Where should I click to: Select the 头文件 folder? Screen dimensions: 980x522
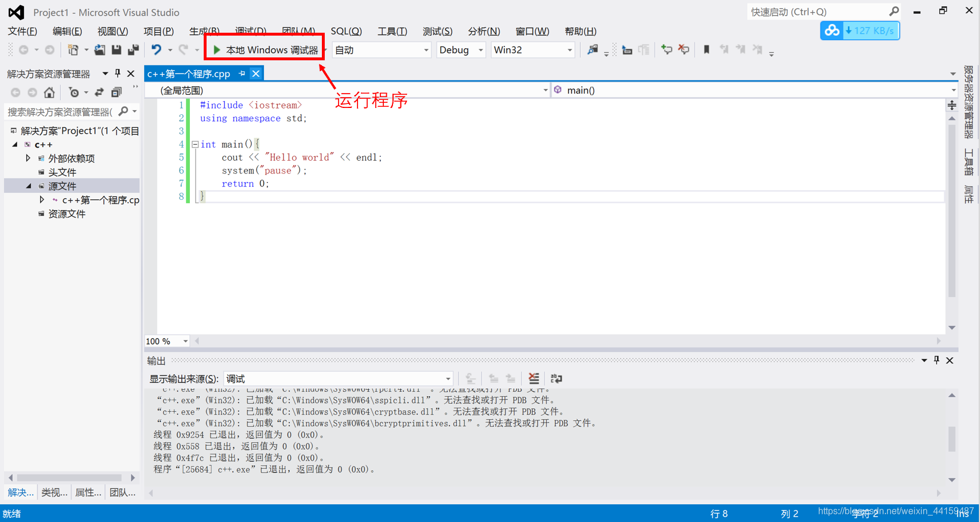tap(62, 172)
